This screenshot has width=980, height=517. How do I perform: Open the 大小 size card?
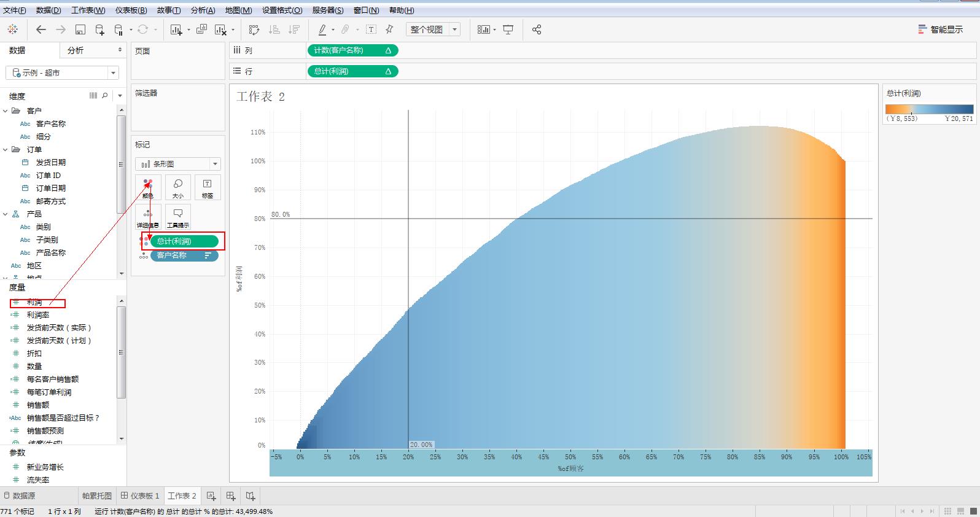point(178,187)
